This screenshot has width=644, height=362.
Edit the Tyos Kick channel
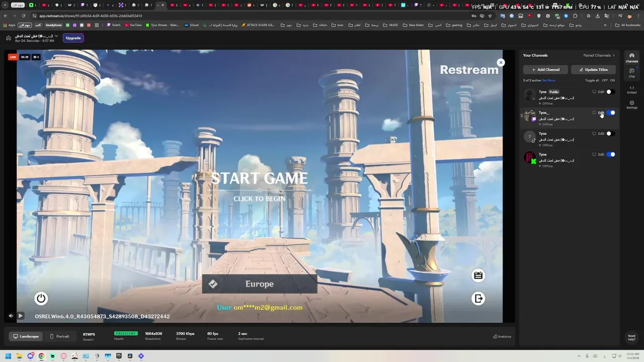click(x=601, y=154)
